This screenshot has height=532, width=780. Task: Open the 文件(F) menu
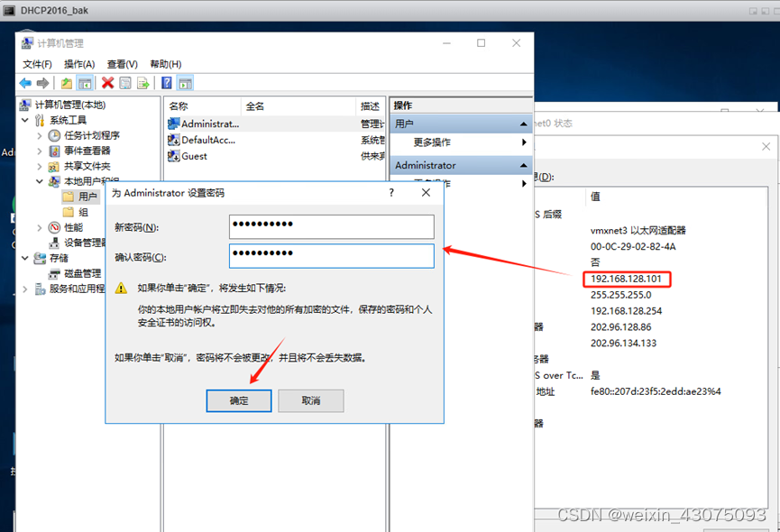(37, 64)
